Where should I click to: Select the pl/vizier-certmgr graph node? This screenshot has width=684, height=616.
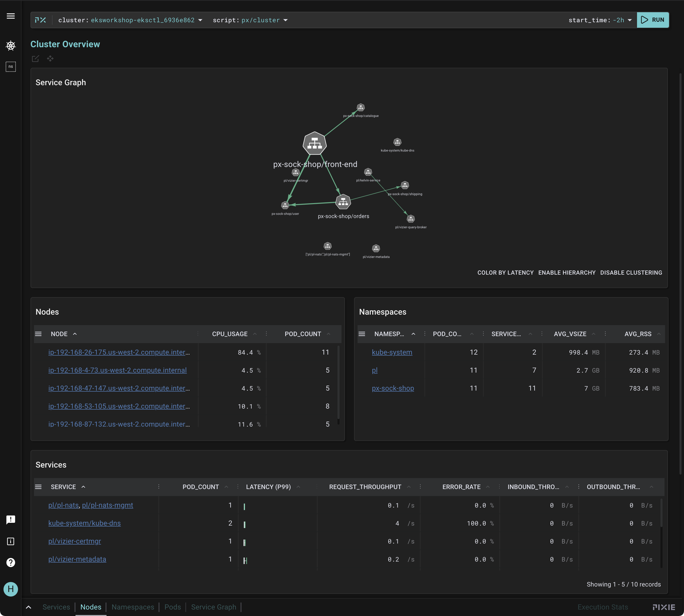pyautogui.click(x=295, y=173)
